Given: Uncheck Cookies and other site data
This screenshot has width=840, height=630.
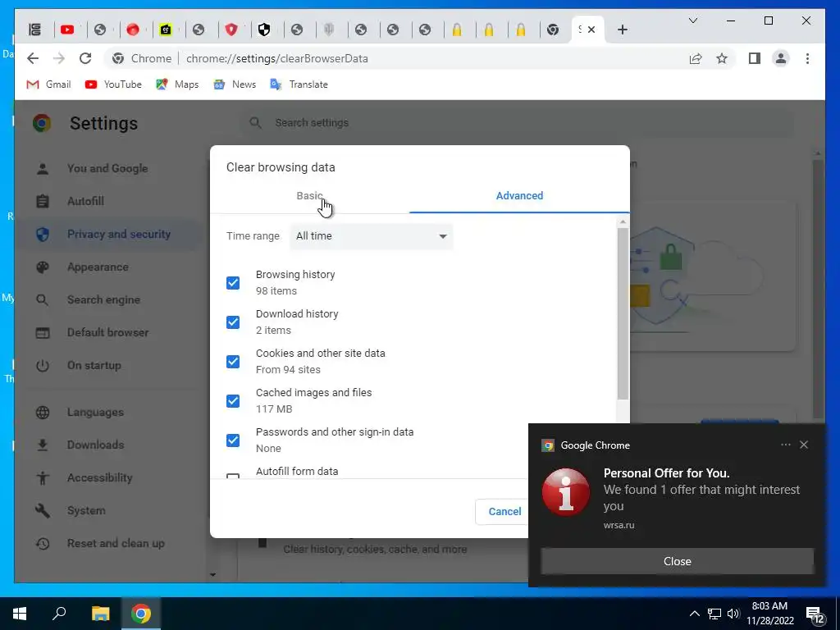Looking at the screenshot, I should [233, 362].
